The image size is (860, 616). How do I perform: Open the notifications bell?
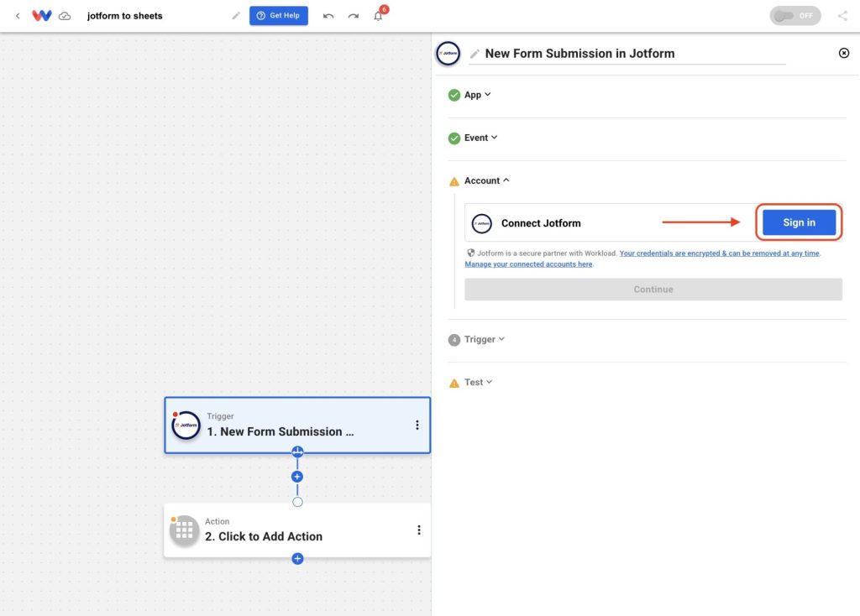coord(379,16)
